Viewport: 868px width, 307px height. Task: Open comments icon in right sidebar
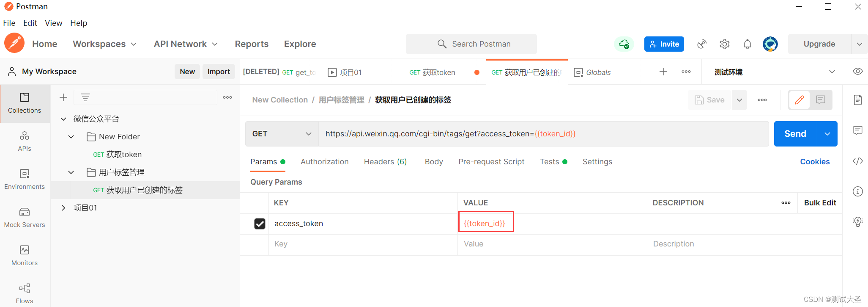click(x=858, y=130)
